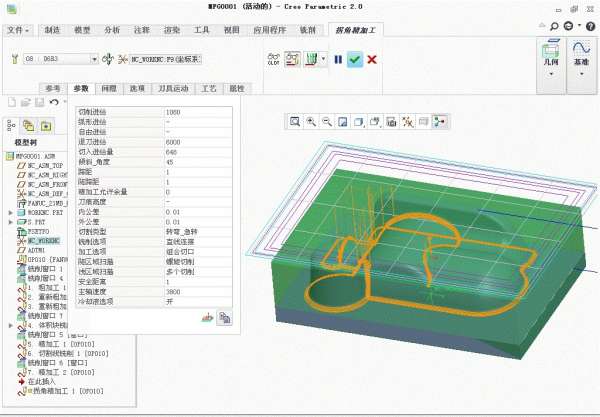Expand the WORKNC PRT tree node

point(10,213)
